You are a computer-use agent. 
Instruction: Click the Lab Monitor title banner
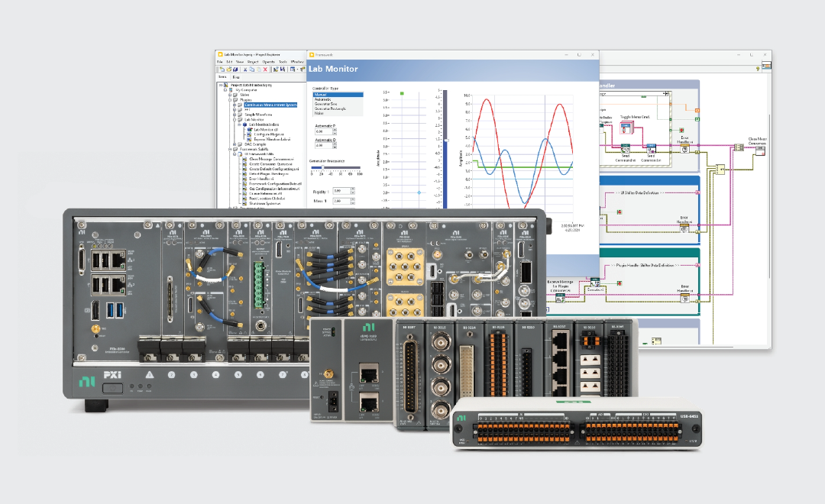tap(453, 69)
